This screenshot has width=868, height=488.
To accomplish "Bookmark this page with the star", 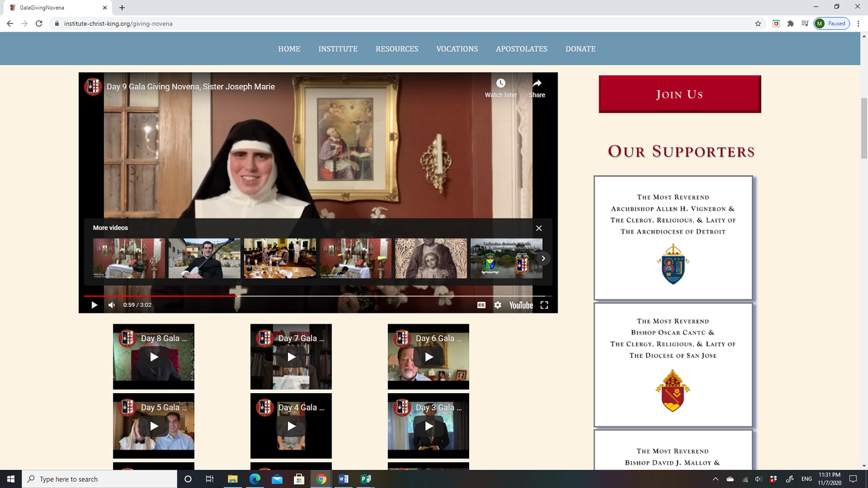I will click(758, 23).
